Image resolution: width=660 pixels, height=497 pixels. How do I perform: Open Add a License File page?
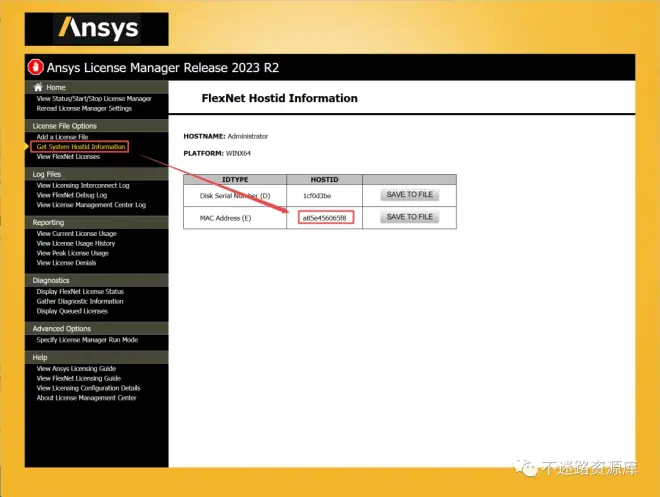coord(62,137)
